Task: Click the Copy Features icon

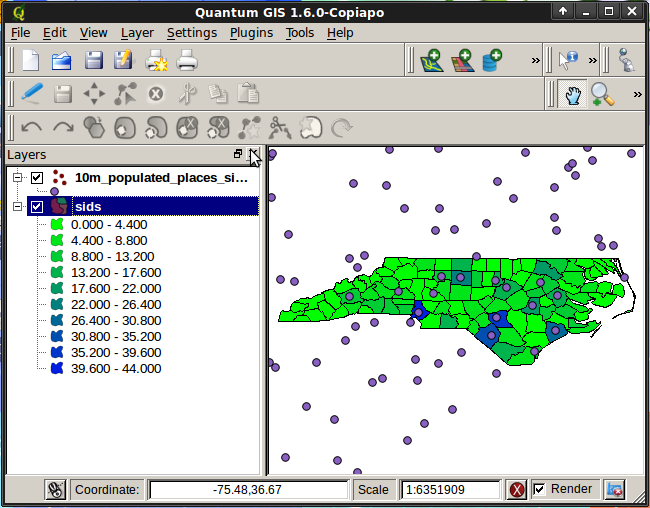Action: point(218,93)
